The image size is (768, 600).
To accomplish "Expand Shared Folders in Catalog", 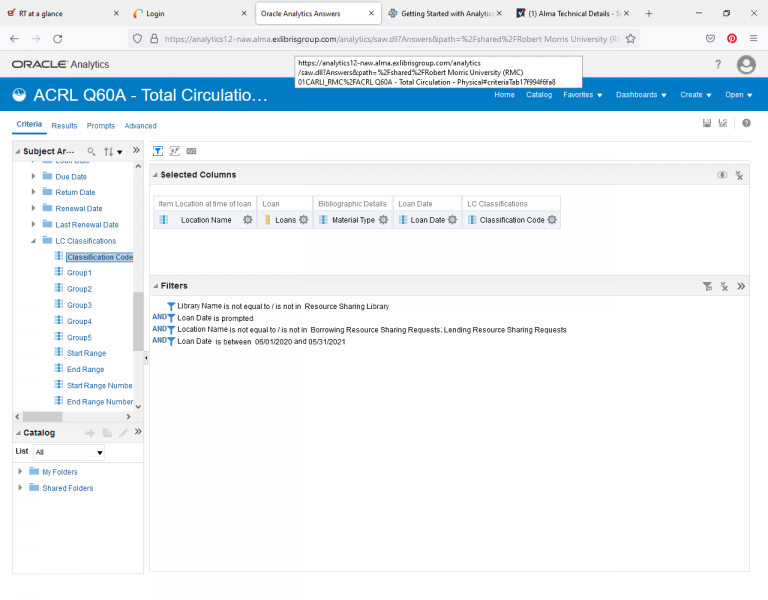I will pyautogui.click(x=20, y=487).
